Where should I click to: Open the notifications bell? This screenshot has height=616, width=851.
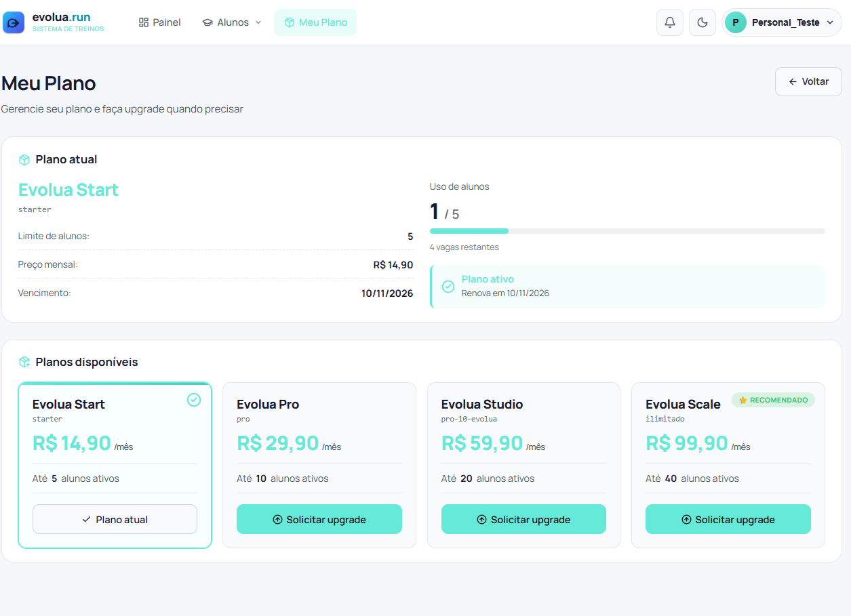click(670, 22)
